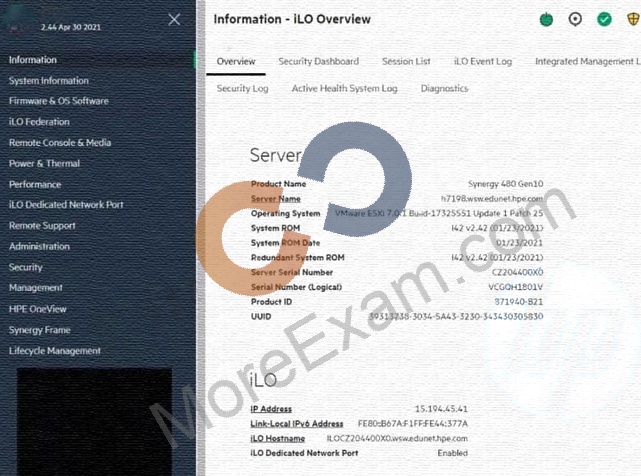
Task: Open the iLO Event Log tab
Action: (483, 61)
